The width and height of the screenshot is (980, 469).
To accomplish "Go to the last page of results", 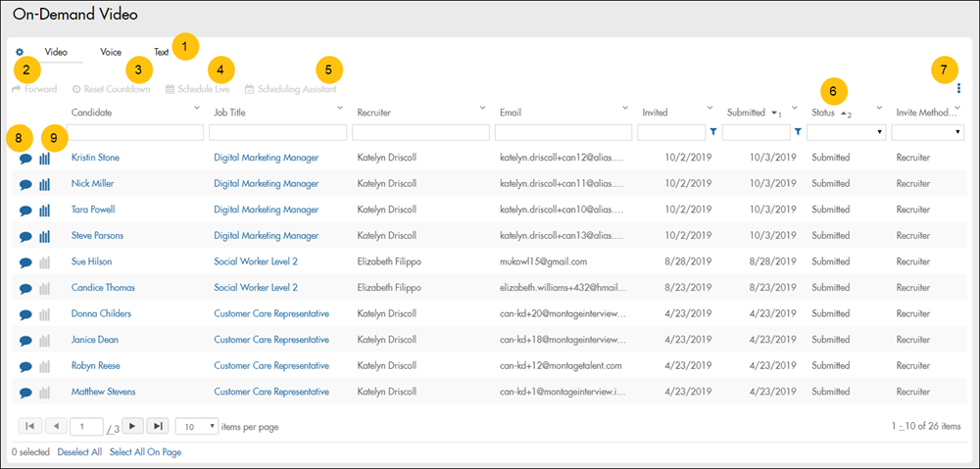I will click(x=157, y=426).
